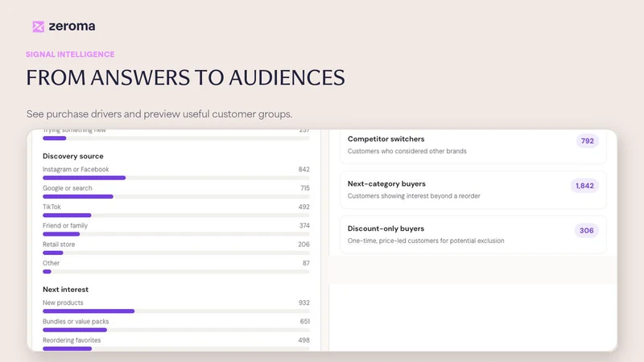This screenshot has height=362, width=644.
Task: Select the TikTok row label
Action: coord(52,207)
